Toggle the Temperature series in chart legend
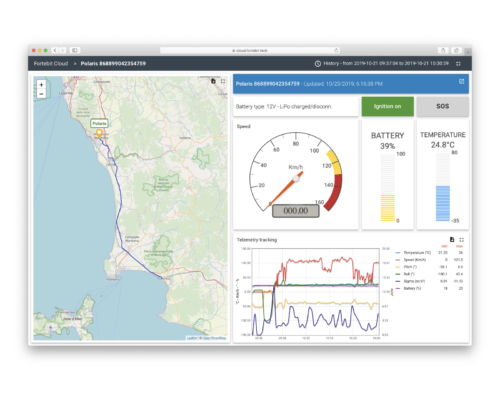The image size is (500, 401). 413,253
